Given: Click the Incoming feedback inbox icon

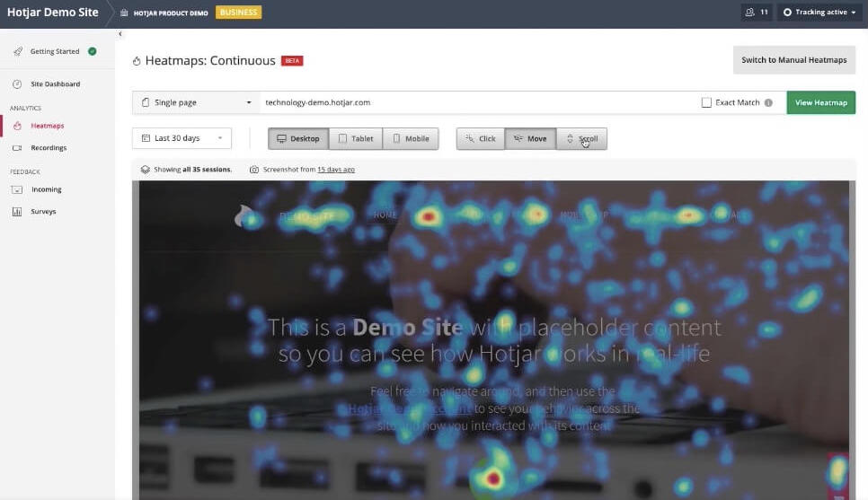Looking at the screenshot, I should click(x=17, y=189).
